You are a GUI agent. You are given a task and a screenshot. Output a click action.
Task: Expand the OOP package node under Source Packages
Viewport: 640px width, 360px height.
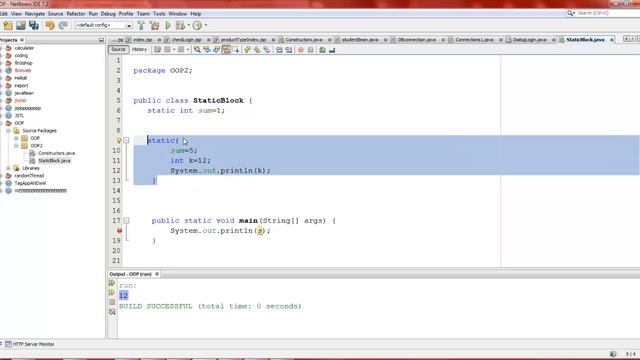click(x=17, y=138)
